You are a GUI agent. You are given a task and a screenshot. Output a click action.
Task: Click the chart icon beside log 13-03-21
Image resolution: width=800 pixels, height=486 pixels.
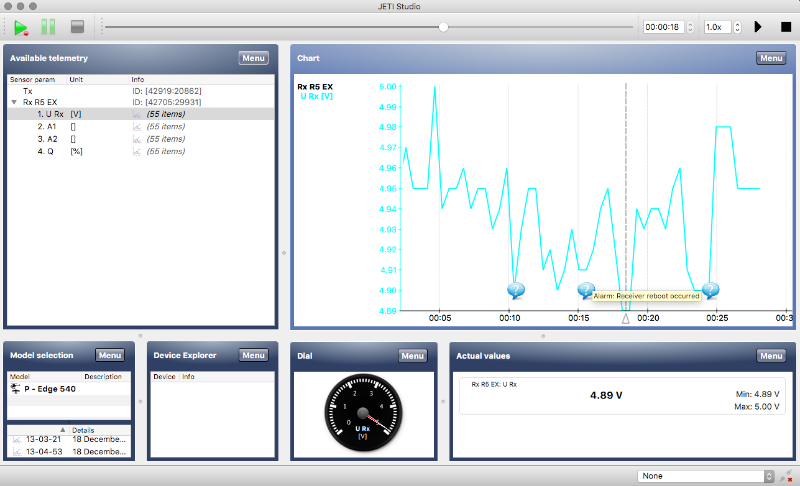tap(17, 439)
